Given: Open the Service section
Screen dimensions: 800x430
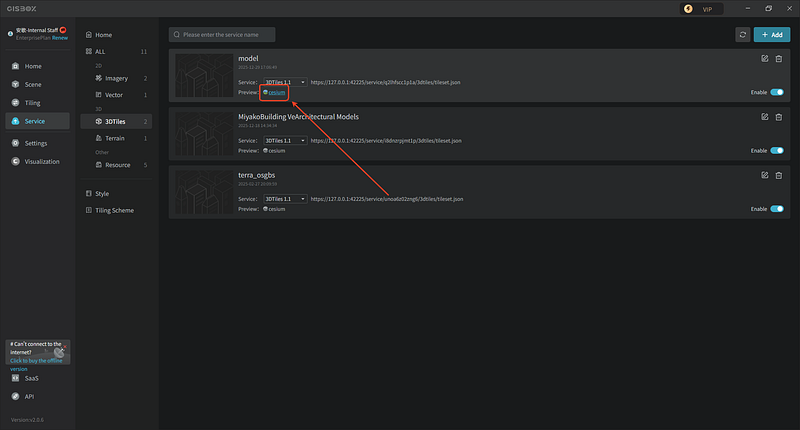Looking at the screenshot, I should [37, 121].
